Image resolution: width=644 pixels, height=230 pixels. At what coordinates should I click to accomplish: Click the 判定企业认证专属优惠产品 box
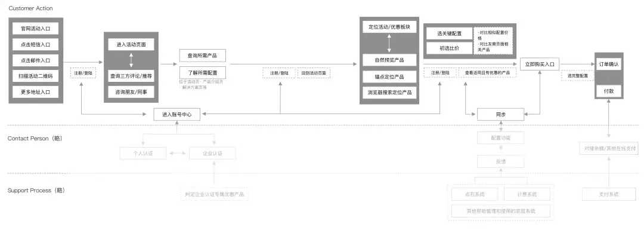(215, 194)
